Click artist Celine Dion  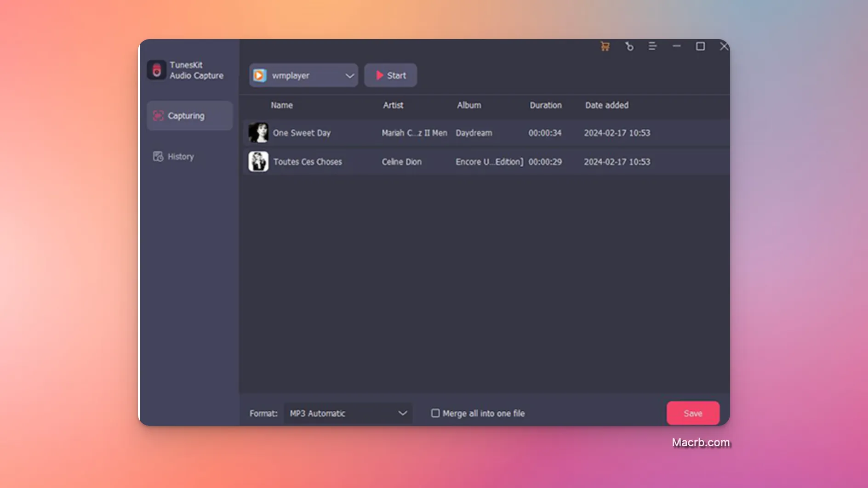pyautogui.click(x=401, y=162)
